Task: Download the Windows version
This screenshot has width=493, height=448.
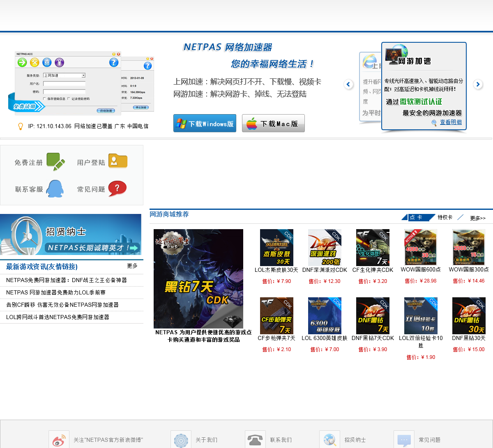Action: [205, 123]
